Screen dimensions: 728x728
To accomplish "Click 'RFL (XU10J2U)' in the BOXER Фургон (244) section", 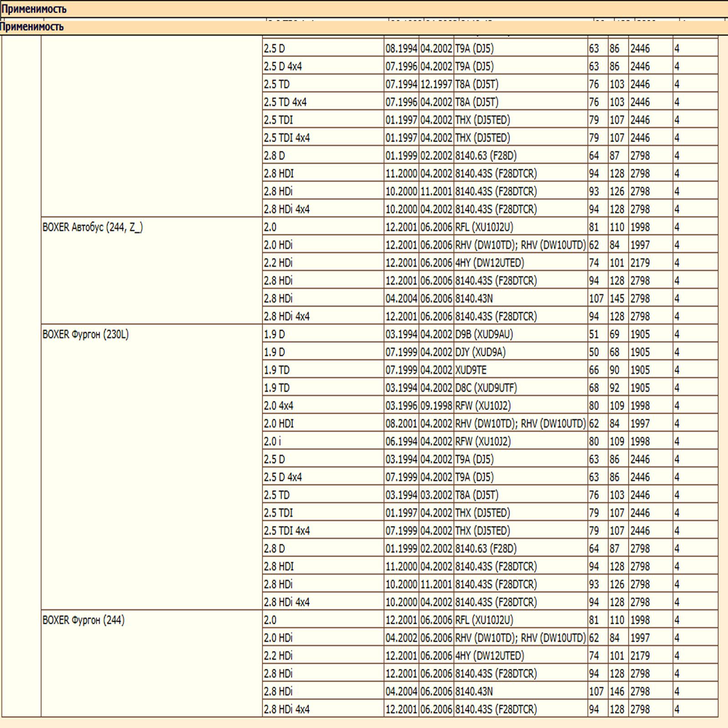I will pyautogui.click(x=484, y=620).
